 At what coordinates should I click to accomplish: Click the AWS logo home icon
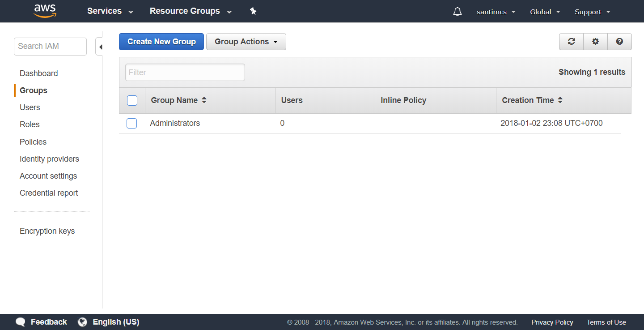pyautogui.click(x=45, y=11)
